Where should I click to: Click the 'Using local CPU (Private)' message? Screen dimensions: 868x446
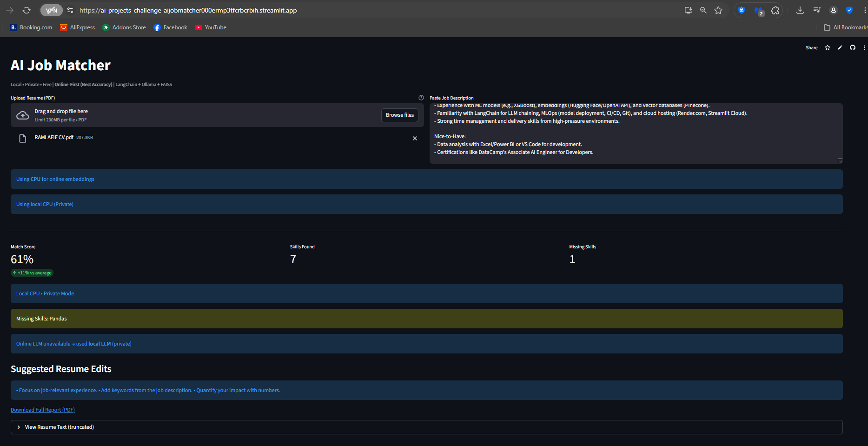(x=427, y=204)
